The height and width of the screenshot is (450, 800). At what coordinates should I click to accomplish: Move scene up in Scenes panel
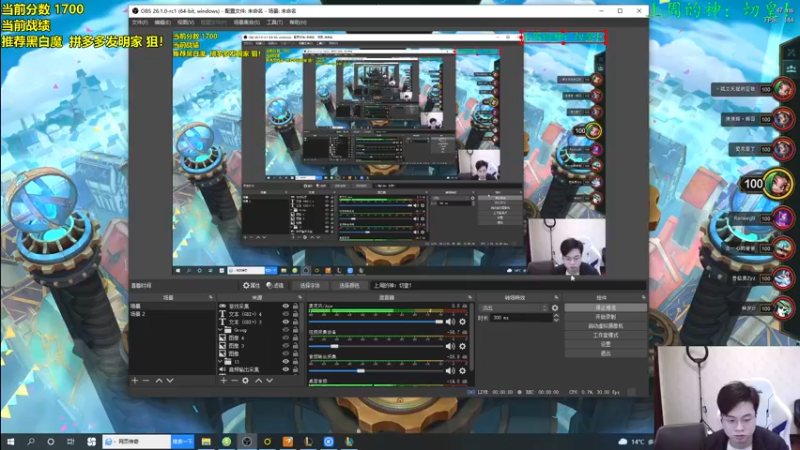159,381
